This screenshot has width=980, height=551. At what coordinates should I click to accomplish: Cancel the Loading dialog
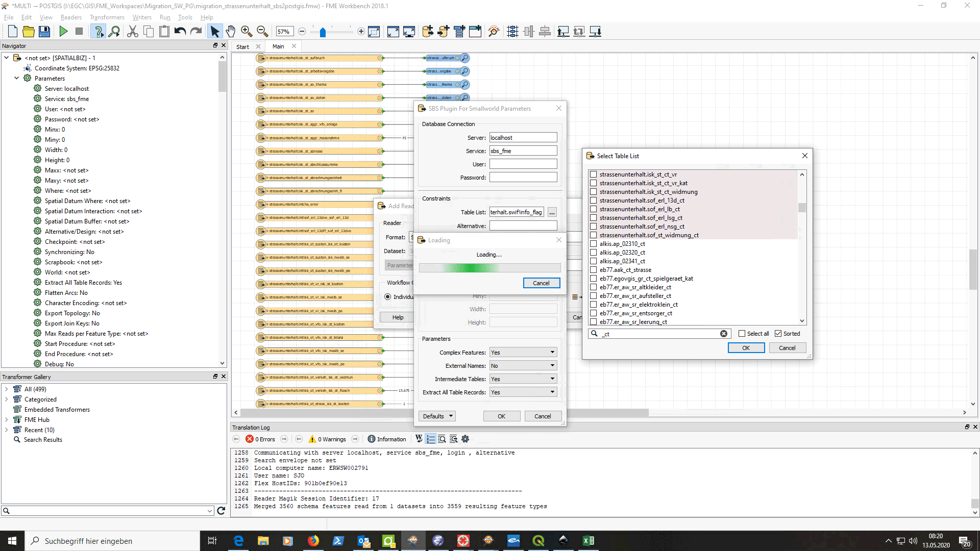(541, 283)
